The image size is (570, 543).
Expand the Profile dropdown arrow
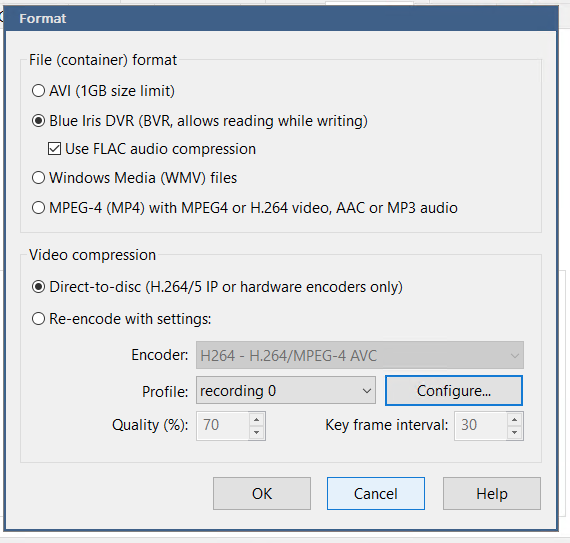[x=367, y=391]
